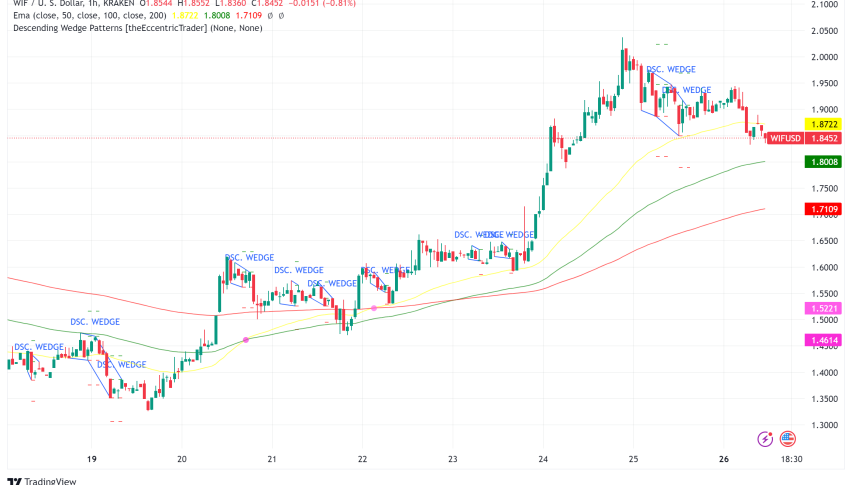
Task: Select the Ema (close, 50, close, 100, close, 200) legend
Action: [90, 16]
